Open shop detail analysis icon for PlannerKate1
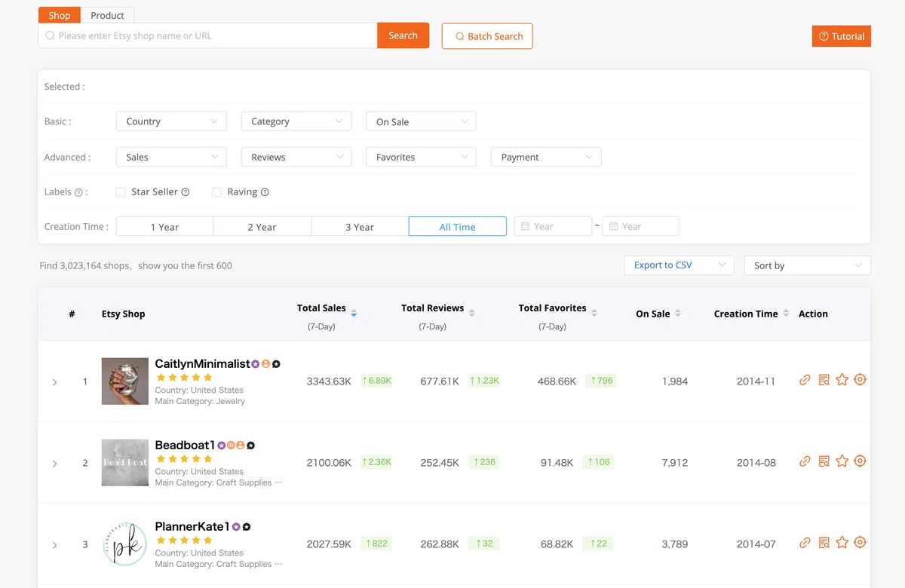 coord(824,543)
